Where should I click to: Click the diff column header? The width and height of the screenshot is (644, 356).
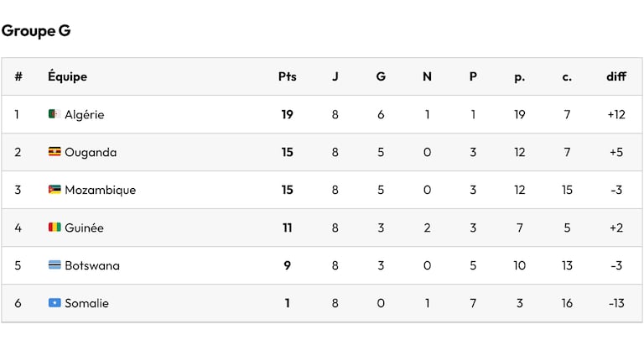click(x=616, y=76)
